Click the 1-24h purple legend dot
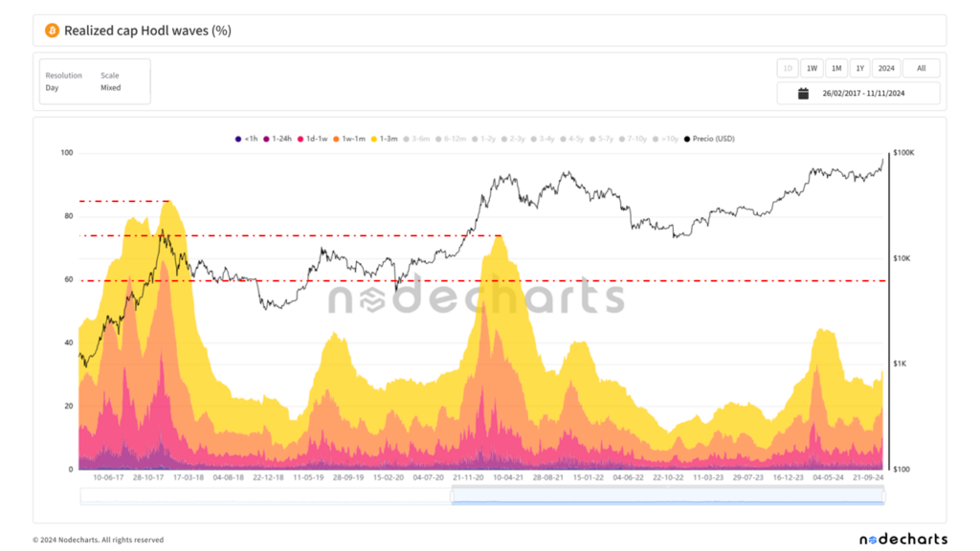Viewport: 980px width, 551px height. click(x=265, y=138)
